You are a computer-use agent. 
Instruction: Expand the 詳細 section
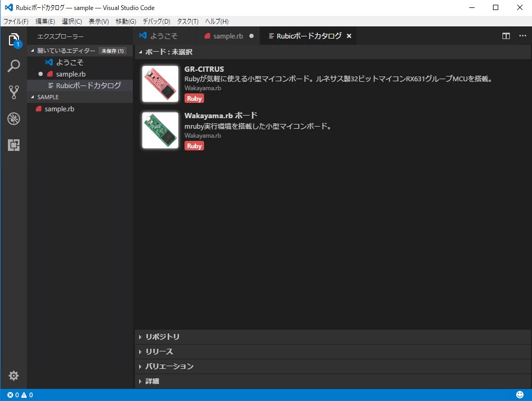click(333, 381)
